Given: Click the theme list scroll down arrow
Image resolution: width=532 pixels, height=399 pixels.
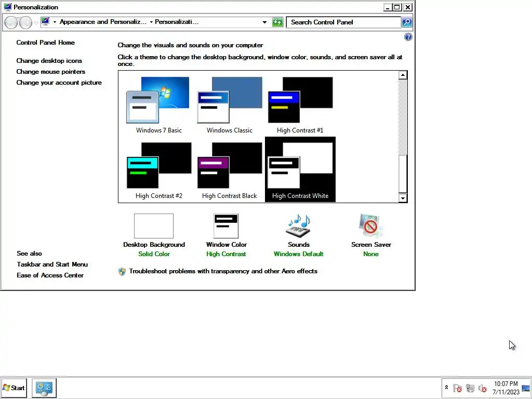Looking at the screenshot, I should point(403,198).
